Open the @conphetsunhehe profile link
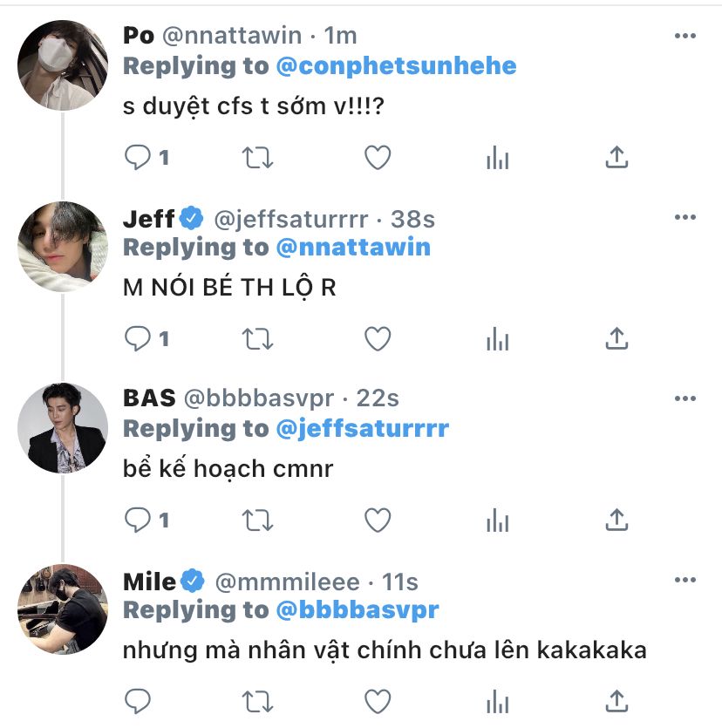722x728 pixels. (x=396, y=65)
